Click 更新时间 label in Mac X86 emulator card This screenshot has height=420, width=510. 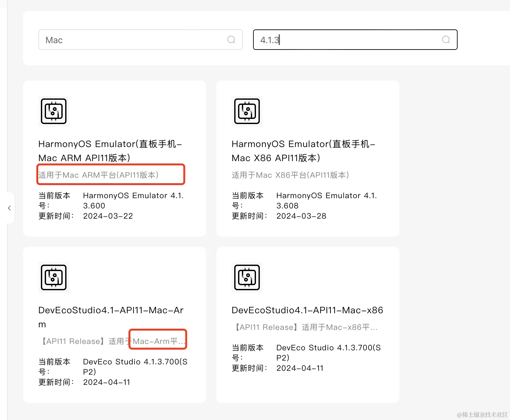(250, 216)
